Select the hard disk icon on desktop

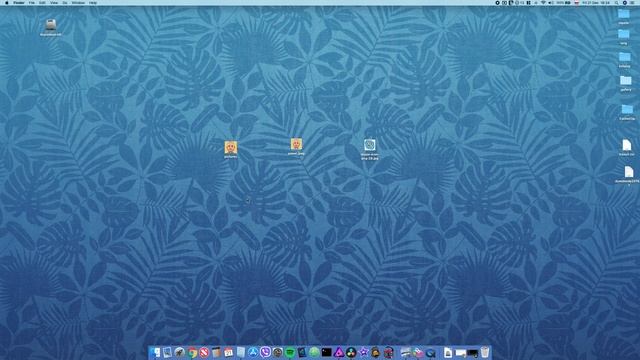point(51,25)
